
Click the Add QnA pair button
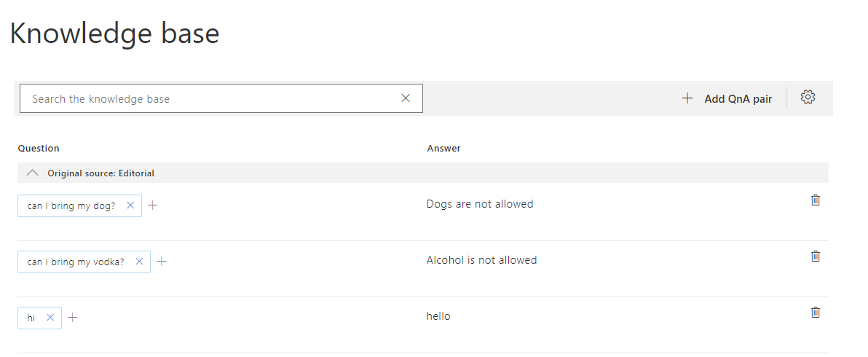pyautogui.click(x=727, y=98)
